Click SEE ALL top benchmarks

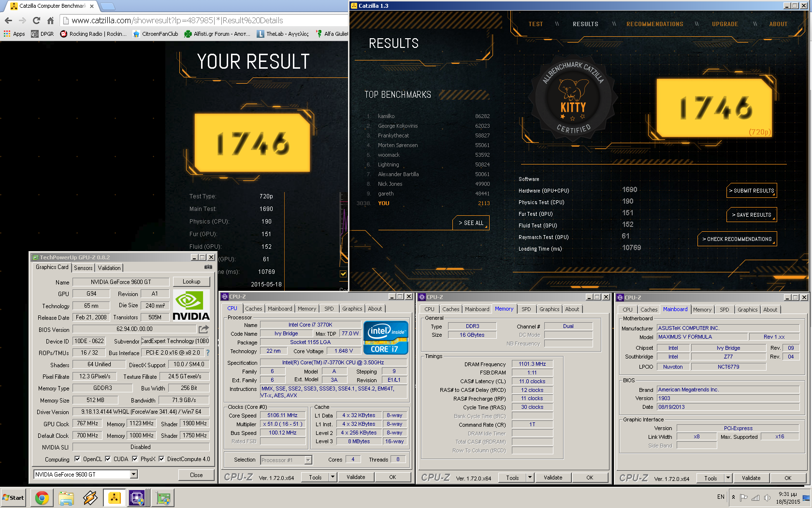tap(471, 223)
